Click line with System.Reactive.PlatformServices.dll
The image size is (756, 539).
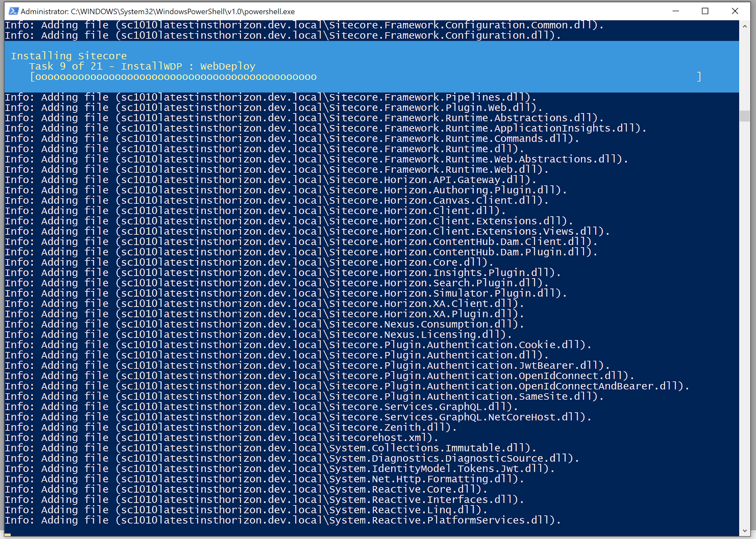(283, 521)
